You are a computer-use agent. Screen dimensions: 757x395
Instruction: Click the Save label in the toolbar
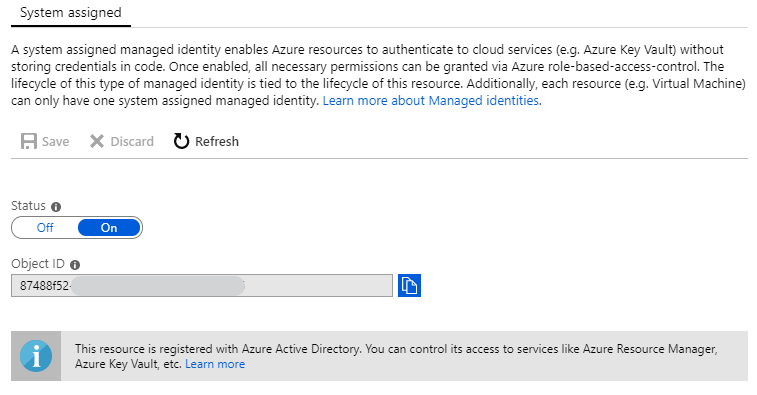56,141
